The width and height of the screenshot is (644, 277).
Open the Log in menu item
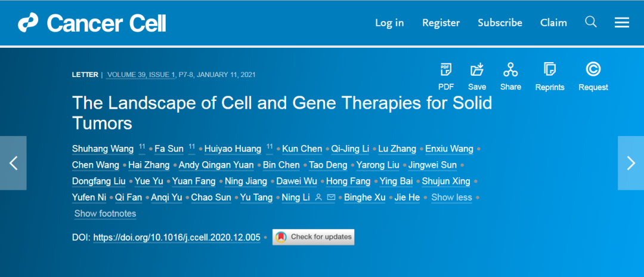point(389,23)
